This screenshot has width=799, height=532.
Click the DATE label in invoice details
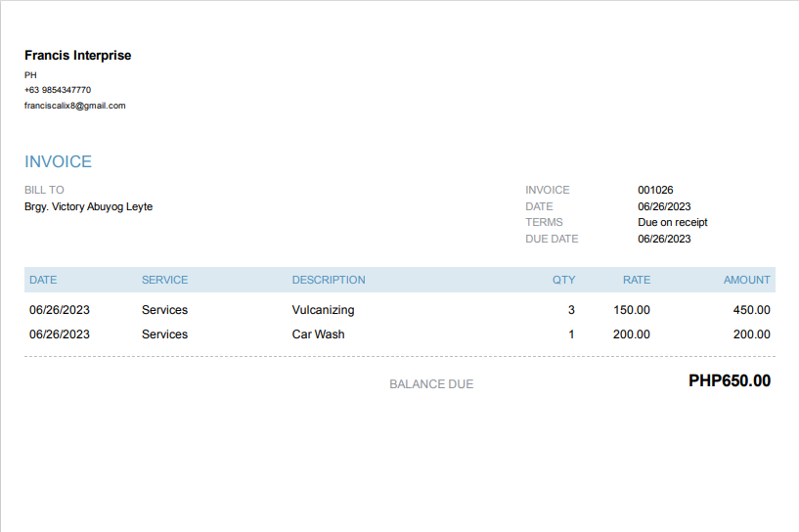tap(539, 206)
